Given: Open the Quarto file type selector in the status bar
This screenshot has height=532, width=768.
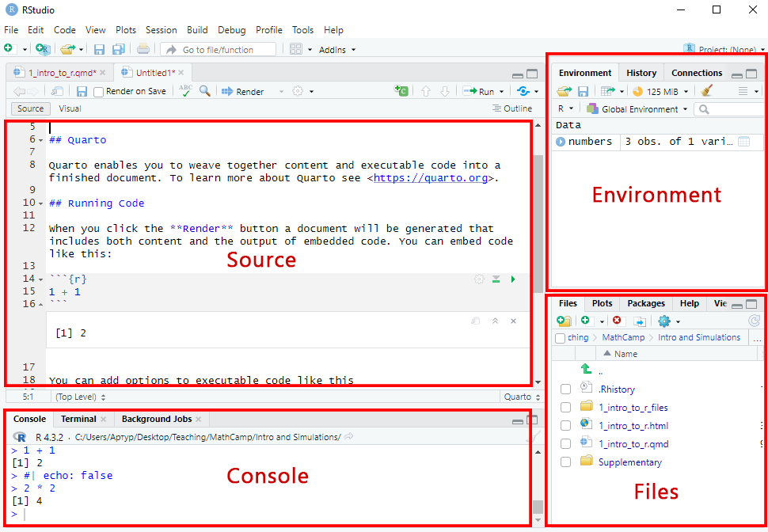Looking at the screenshot, I should click(522, 397).
